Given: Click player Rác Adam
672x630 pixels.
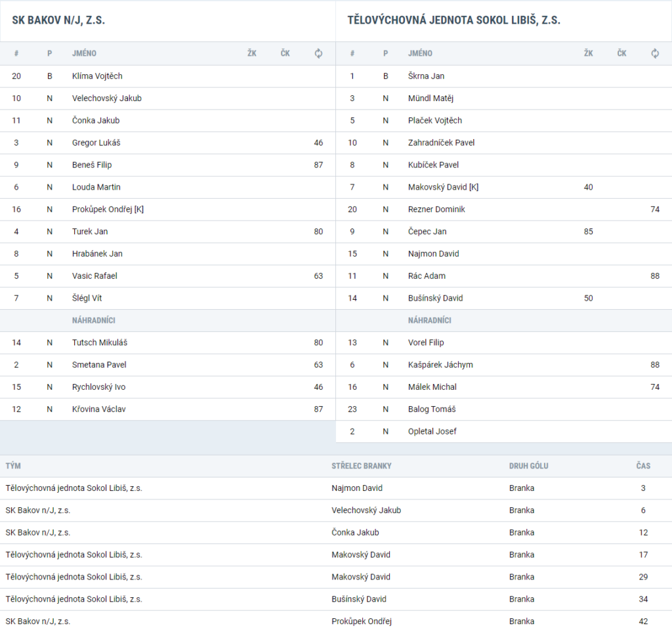Looking at the screenshot, I should [427, 276].
